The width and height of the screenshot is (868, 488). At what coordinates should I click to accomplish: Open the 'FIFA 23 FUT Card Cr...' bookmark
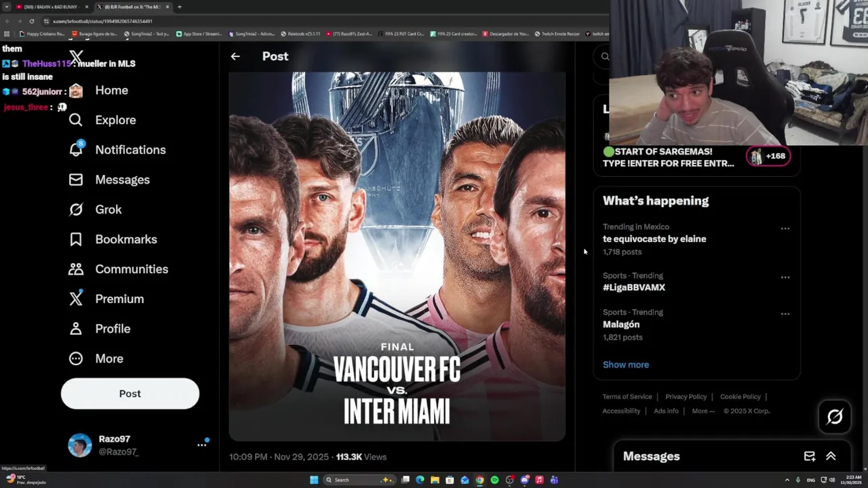point(401,33)
